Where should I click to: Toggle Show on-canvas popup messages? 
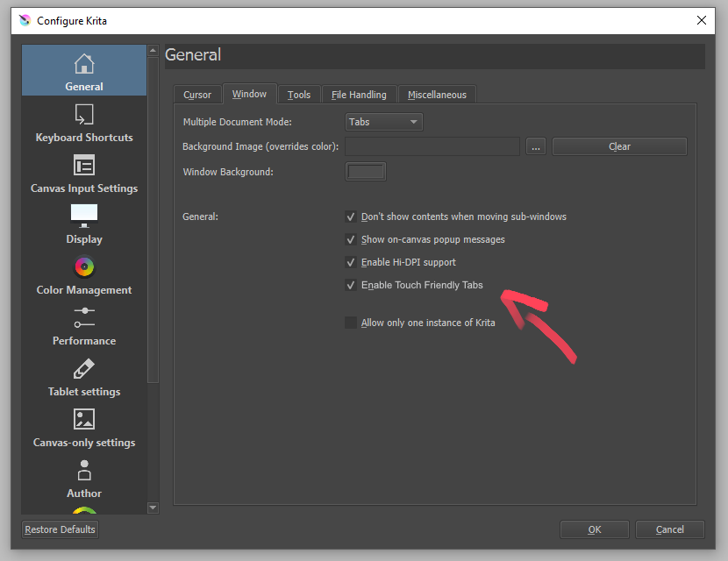click(x=351, y=239)
